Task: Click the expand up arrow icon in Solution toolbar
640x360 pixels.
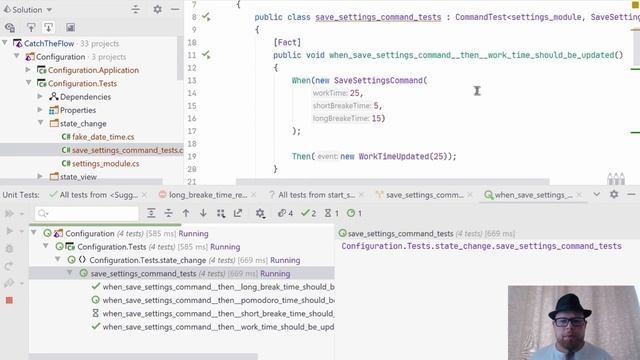Action: (31, 27)
